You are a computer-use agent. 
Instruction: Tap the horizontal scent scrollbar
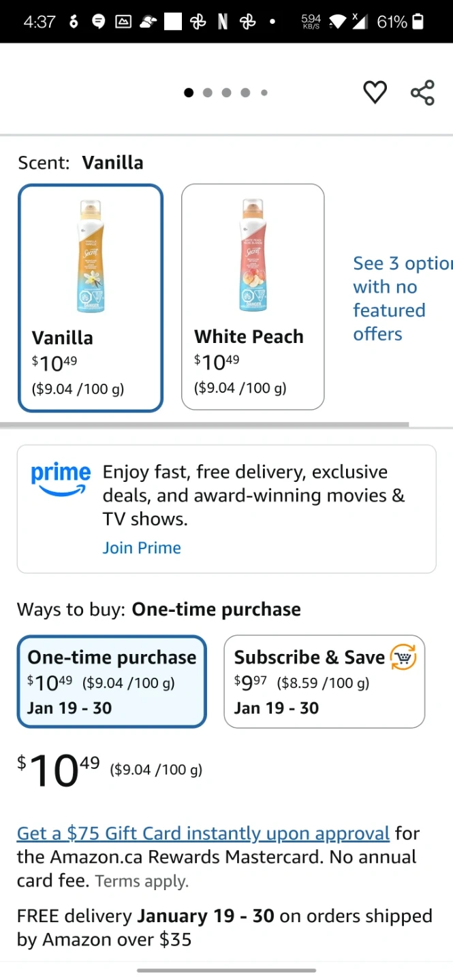pyautogui.click(x=204, y=425)
